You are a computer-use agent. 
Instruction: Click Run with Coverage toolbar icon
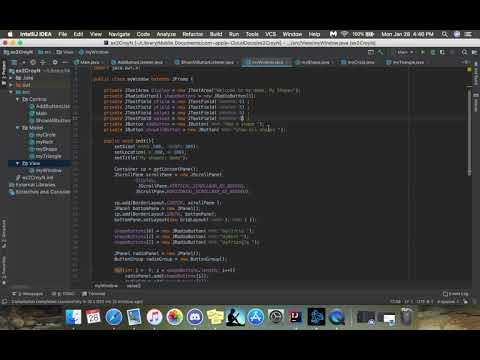[x=442, y=52]
